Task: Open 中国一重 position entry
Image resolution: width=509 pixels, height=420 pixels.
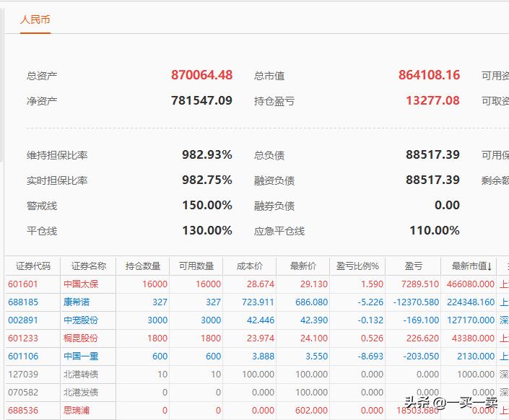Action: (x=80, y=356)
